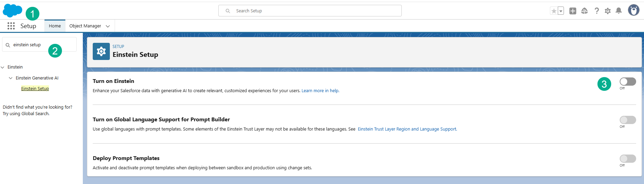Screen dimensions: 644x184
Task: Open the user profile avatar
Action: coord(634,10)
